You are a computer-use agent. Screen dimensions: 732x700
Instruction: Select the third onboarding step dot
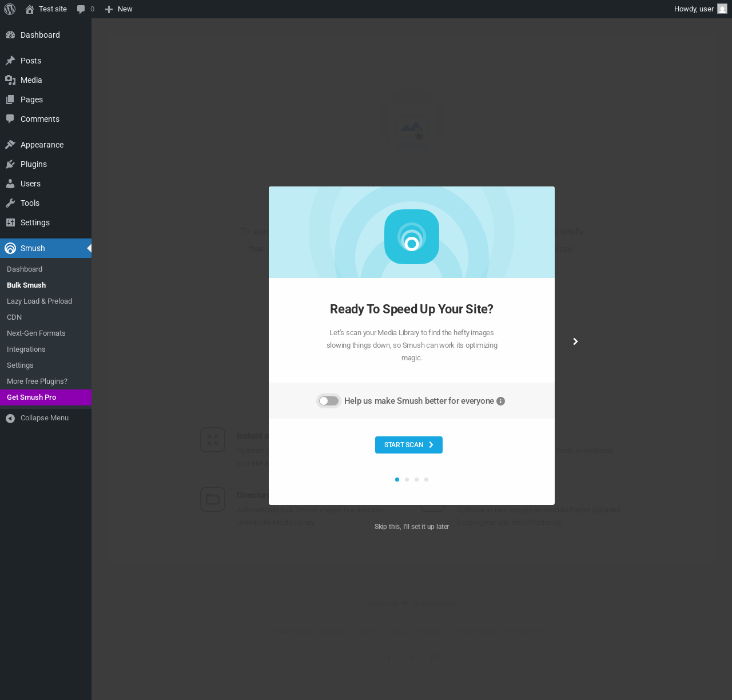point(416,480)
